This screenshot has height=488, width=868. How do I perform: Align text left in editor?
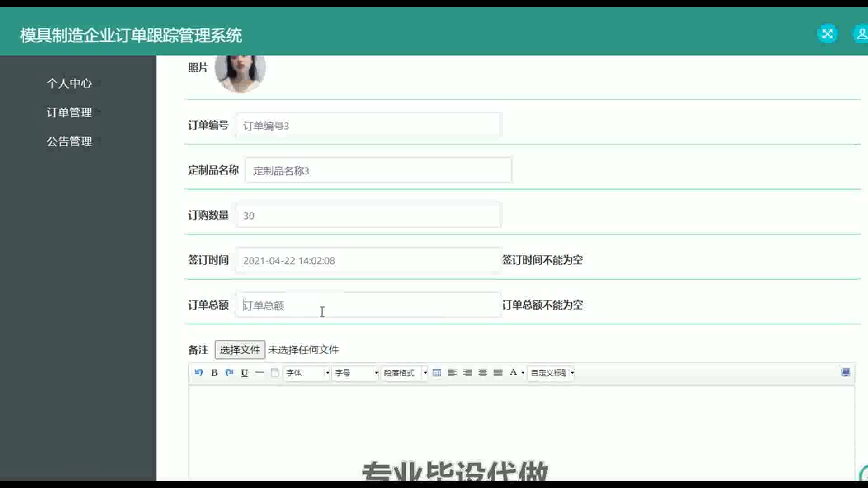point(452,373)
